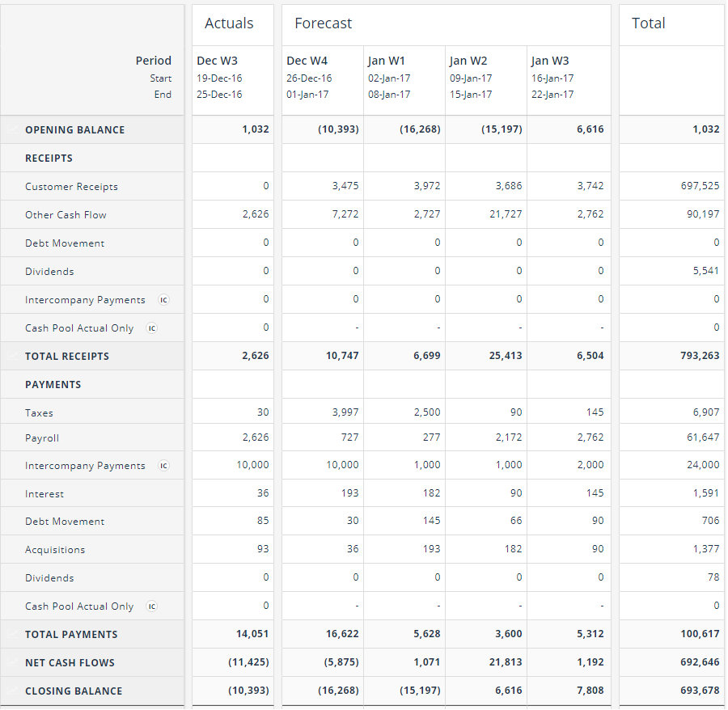728x710 pixels.
Task: Show the chart for NET CASH FLOWS row
Action: [x=11, y=662]
